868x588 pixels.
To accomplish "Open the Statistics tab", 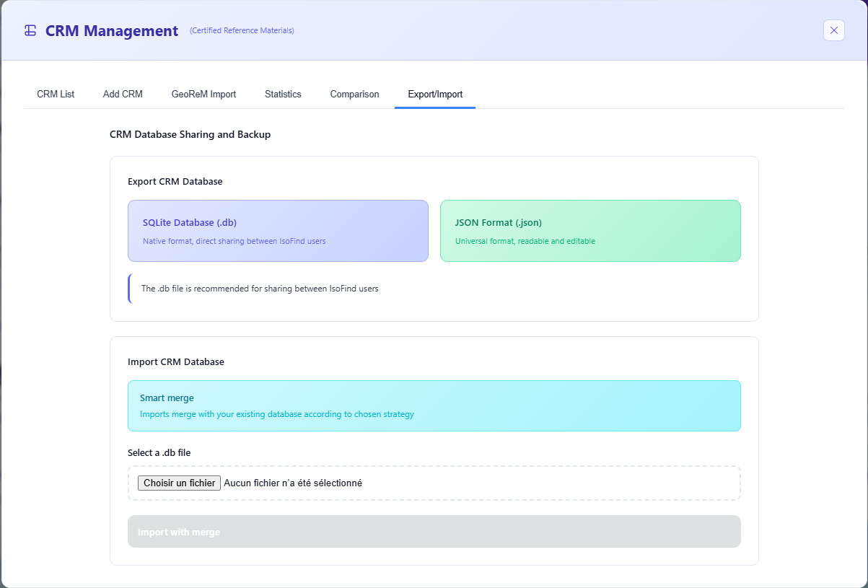I will (x=283, y=94).
